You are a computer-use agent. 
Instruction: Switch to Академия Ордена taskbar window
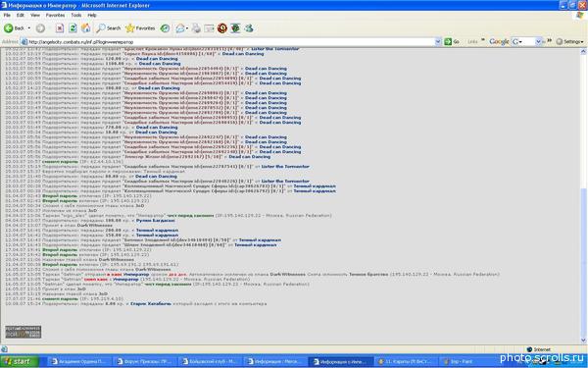coord(80,361)
